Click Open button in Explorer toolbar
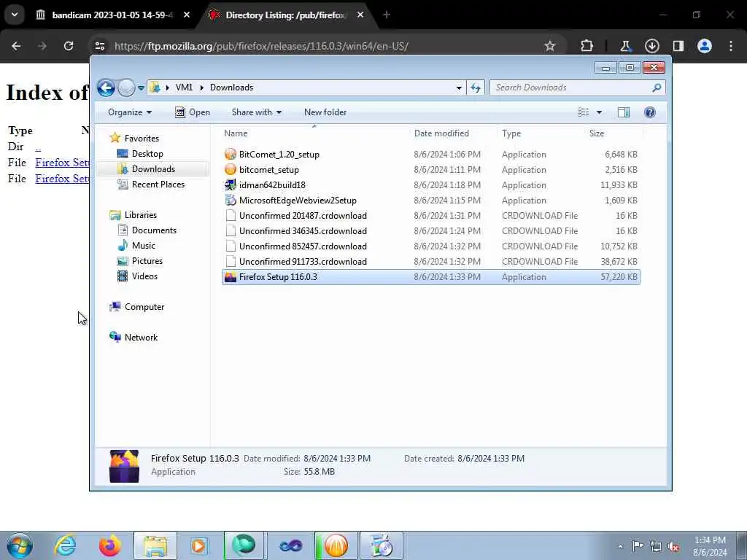The height and width of the screenshot is (560, 747). point(193,112)
